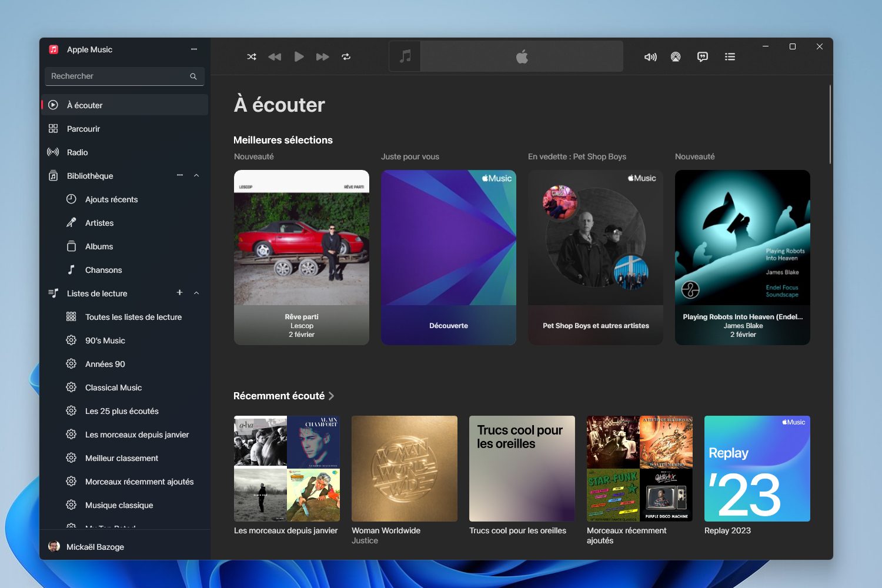The image size is (882, 588).
Task: Open the volume control
Action: tap(650, 57)
